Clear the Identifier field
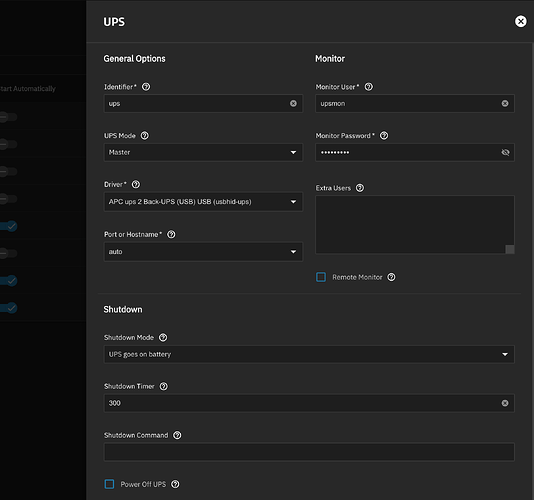This screenshot has height=500, width=534. [x=293, y=104]
